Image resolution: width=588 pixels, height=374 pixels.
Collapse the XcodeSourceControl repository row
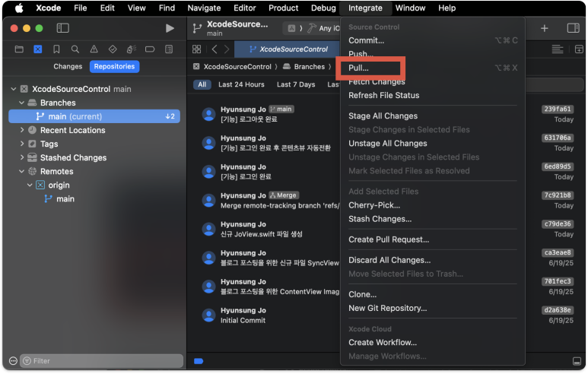[x=14, y=89]
